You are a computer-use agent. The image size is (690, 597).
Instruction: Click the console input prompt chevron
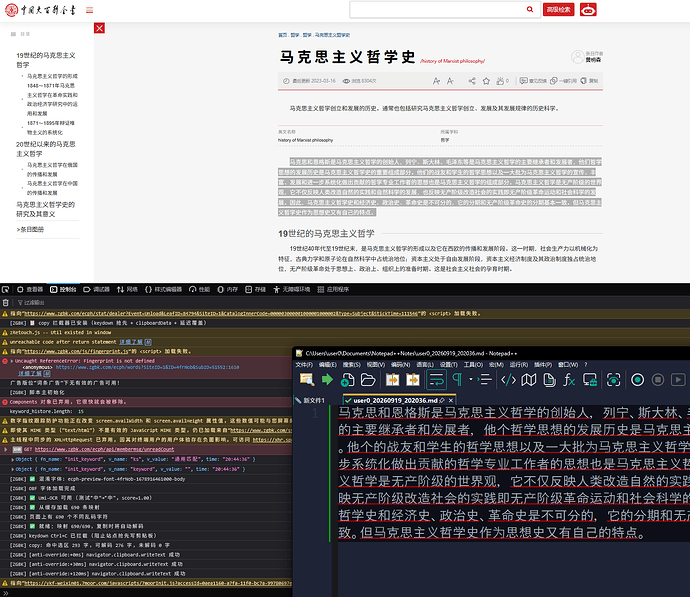[x=6, y=593]
